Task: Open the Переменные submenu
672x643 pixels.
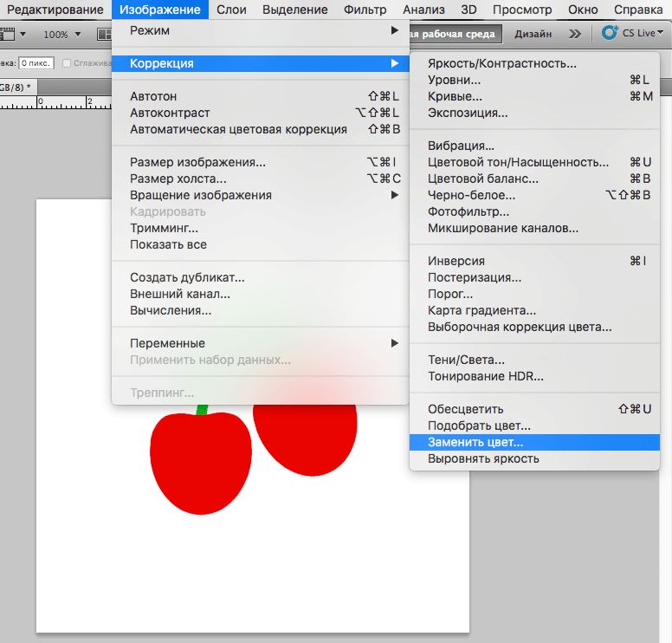Action: pyautogui.click(x=260, y=342)
